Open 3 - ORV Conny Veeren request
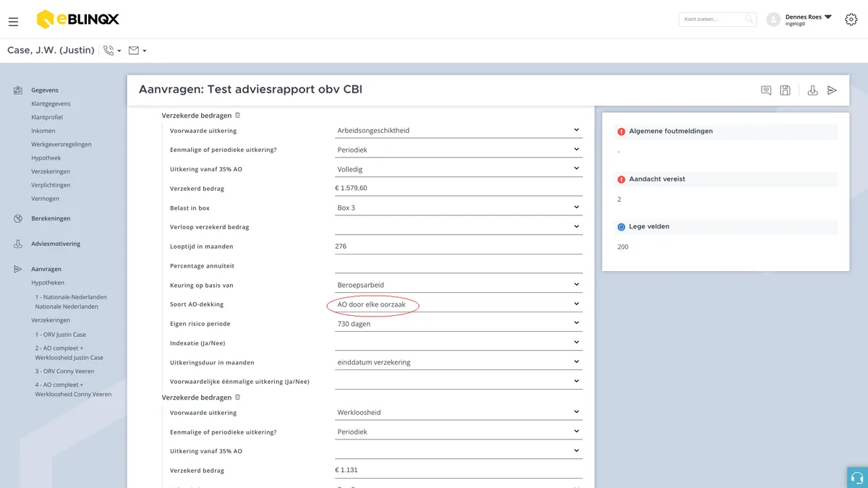 (64, 372)
